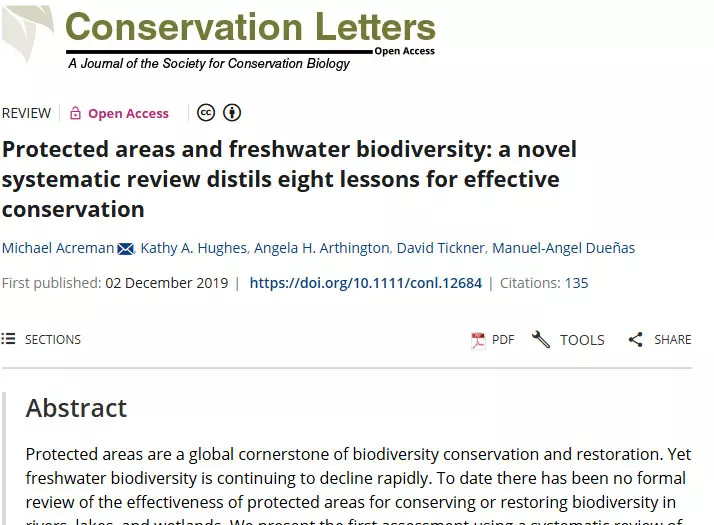714x525 pixels.
Task: Open the Tools dropdown
Action: point(581,340)
